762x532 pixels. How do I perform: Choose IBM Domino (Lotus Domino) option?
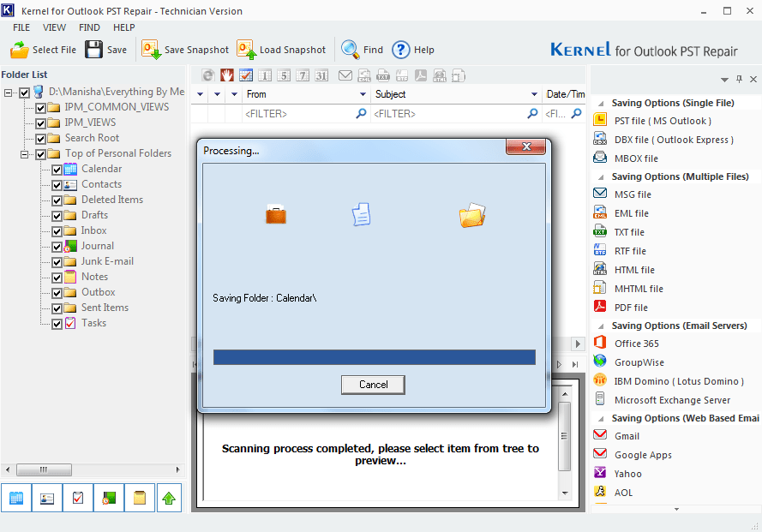coord(679,381)
